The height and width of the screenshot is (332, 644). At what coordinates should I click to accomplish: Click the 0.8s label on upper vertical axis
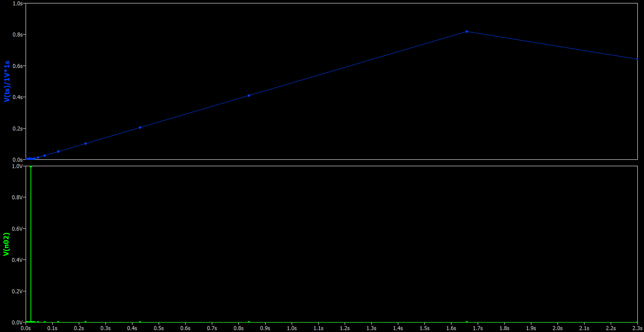point(17,35)
